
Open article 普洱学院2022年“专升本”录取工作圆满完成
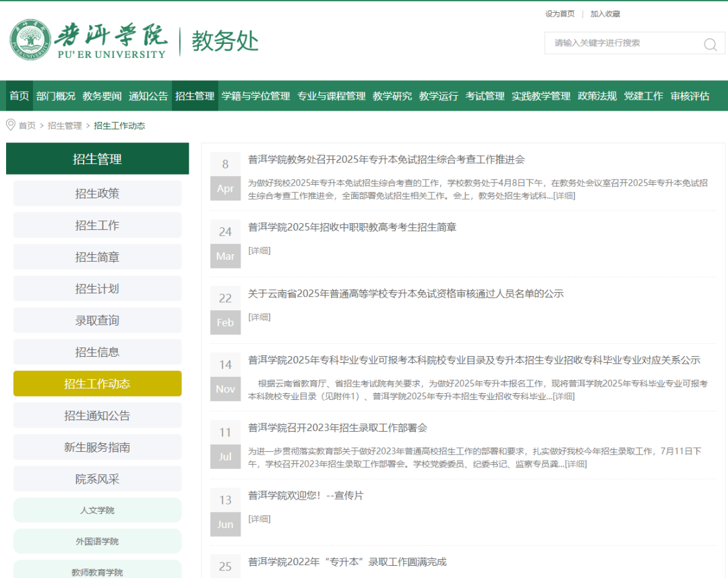(347, 562)
